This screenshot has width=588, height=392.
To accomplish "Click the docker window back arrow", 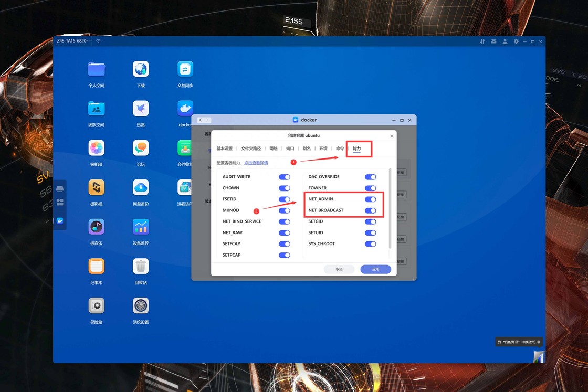I will pyautogui.click(x=200, y=120).
